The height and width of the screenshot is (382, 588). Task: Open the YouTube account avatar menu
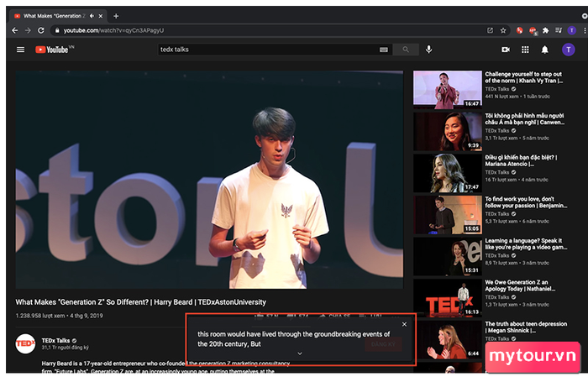pos(569,50)
